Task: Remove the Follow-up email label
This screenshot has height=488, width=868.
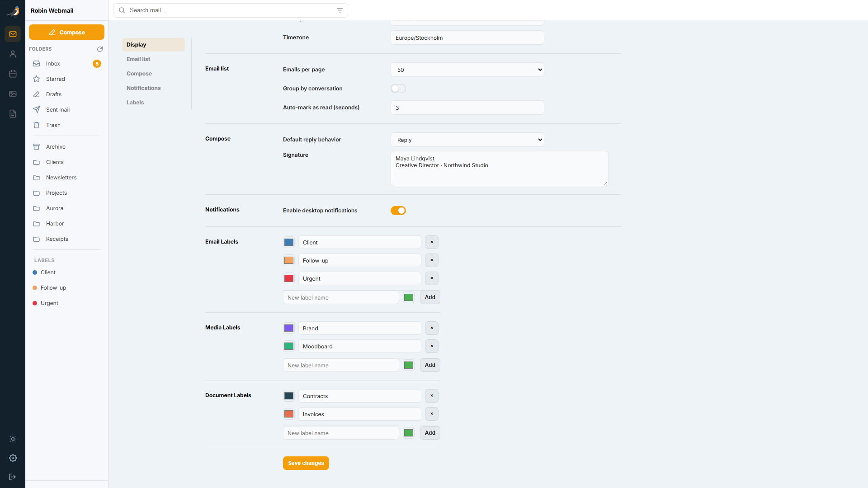Action: point(432,260)
